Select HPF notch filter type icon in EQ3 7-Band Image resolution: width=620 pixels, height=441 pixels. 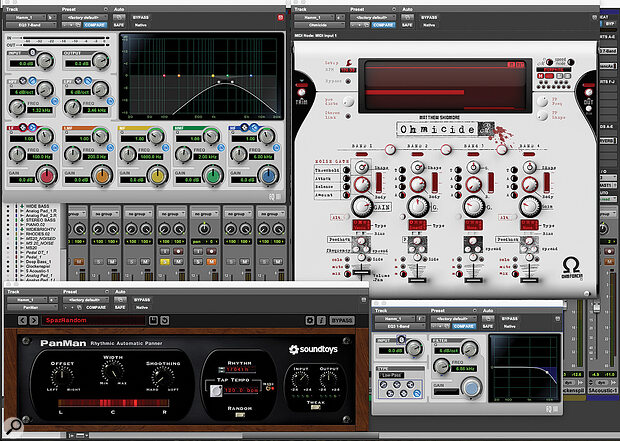click(23, 81)
